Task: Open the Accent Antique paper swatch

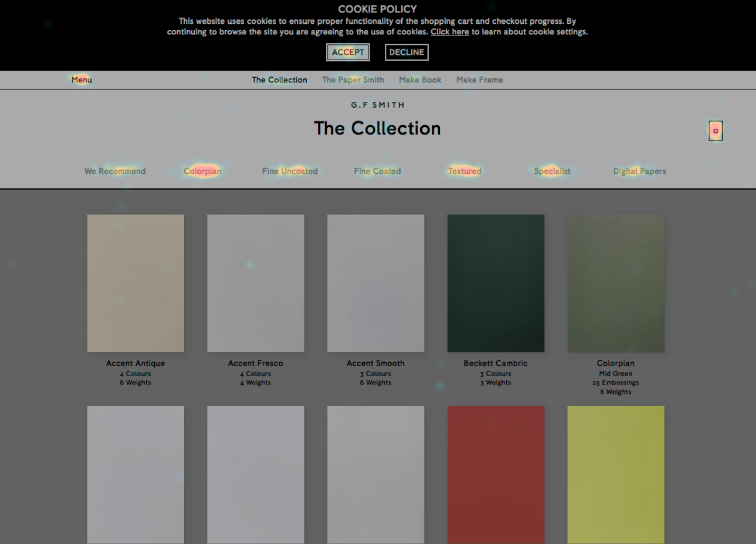Action: (136, 283)
